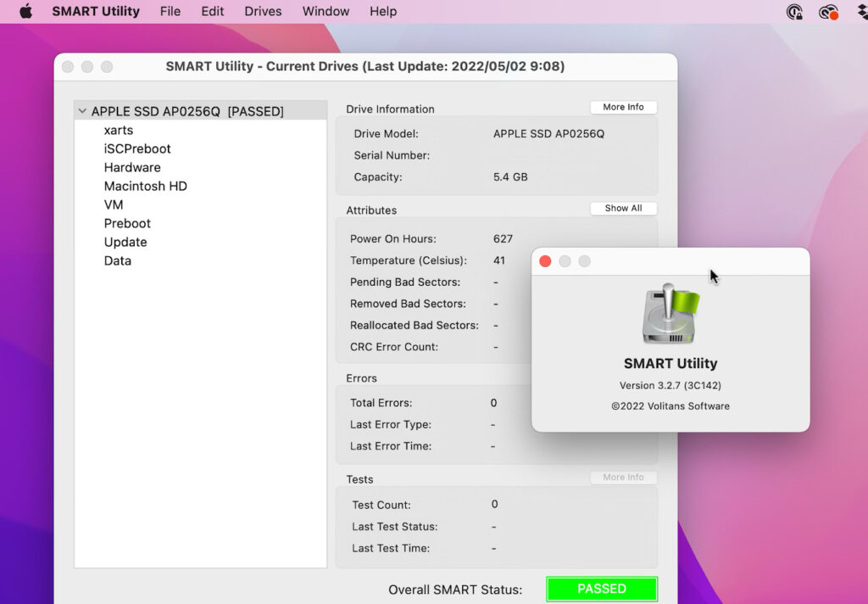
Task: Click More Info in the Tests section
Action: 623,477
